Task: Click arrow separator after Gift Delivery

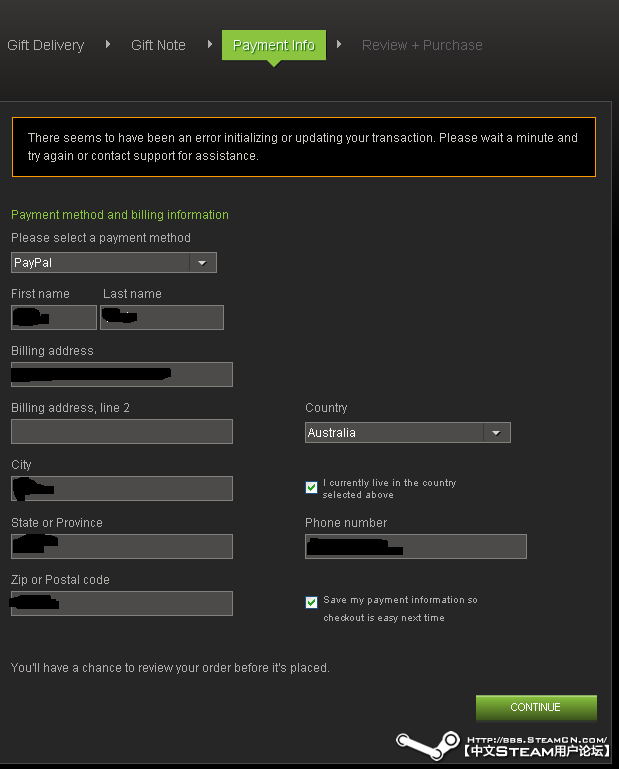Action: click(108, 45)
